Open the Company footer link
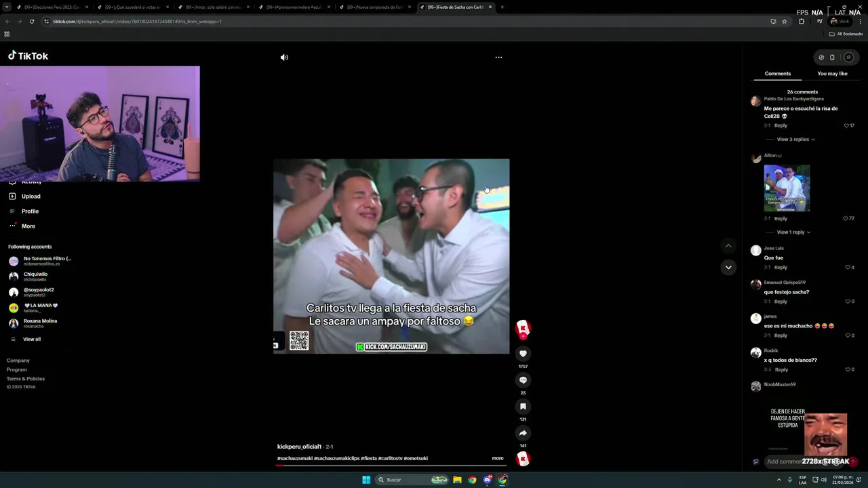 (x=18, y=361)
